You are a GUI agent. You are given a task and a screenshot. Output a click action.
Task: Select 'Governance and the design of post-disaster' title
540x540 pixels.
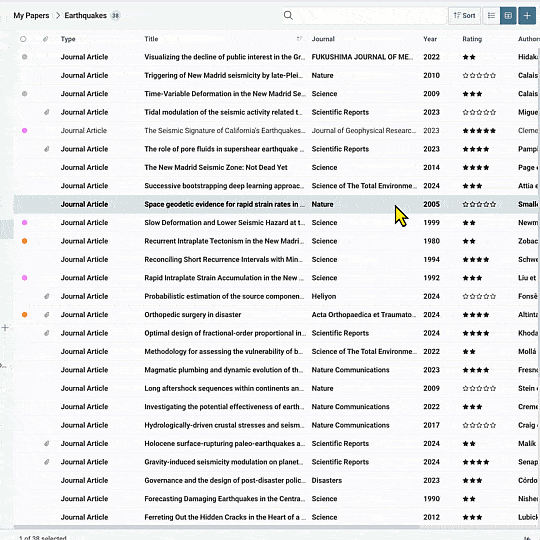click(x=225, y=480)
